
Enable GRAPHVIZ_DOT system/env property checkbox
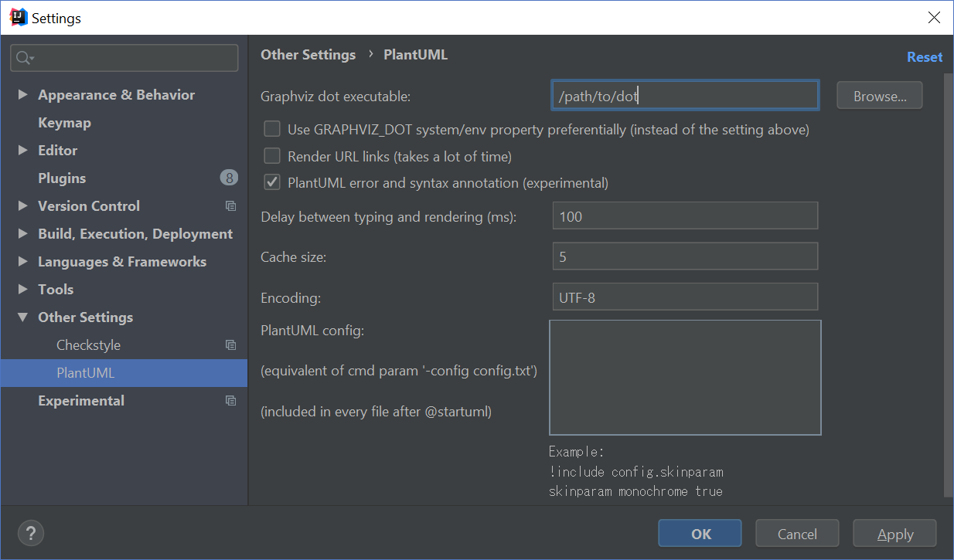click(272, 130)
